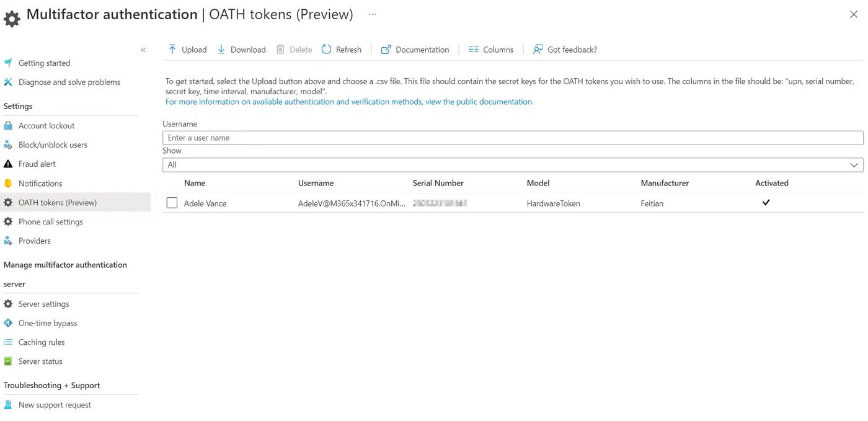This screenshot has height=421, width=868.
Task: Sort by the Name column header
Action: pyautogui.click(x=195, y=183)
